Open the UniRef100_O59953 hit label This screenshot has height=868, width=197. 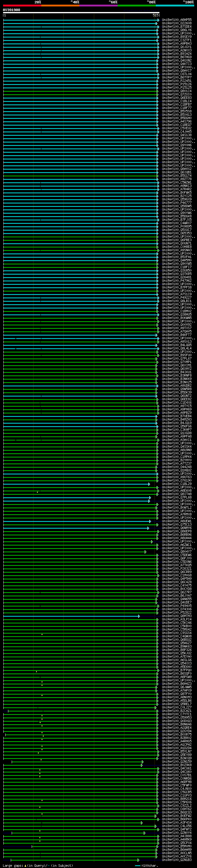pos(177,717)
